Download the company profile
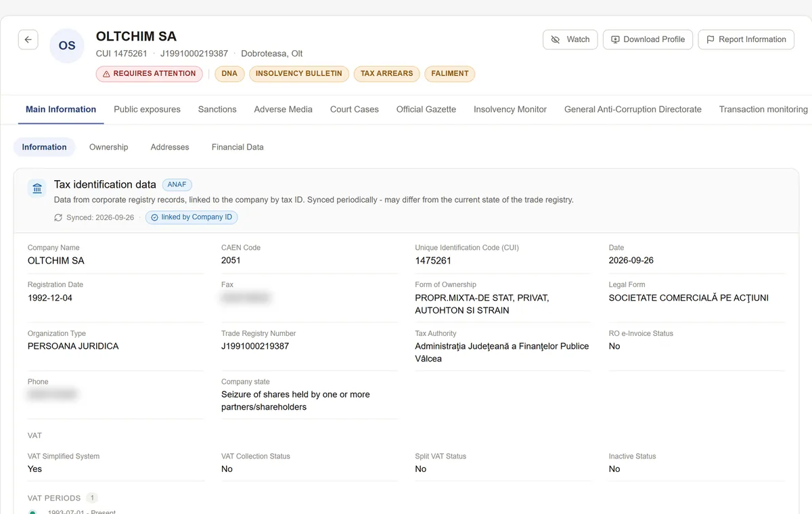812x514 pixels. (648, 39)
